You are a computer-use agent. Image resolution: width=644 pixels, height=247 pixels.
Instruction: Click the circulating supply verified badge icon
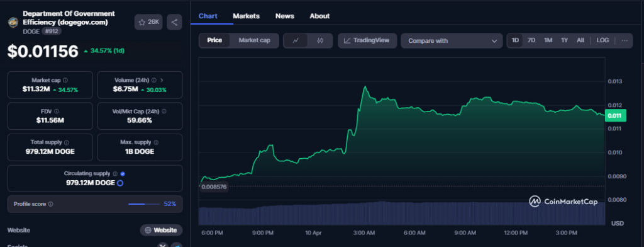click(x=123, y=174)
